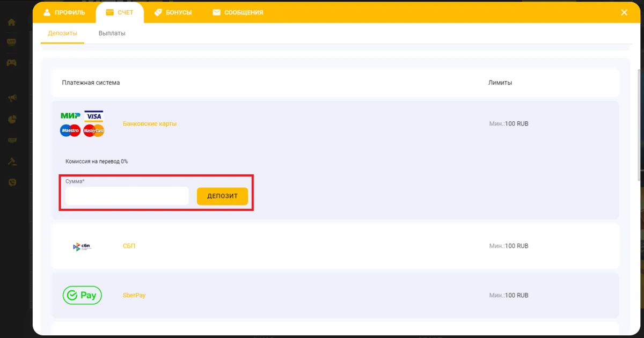Go to the Сообщения tab
The height and width of the screenshot is (338, 644).
tap(238, 12)
